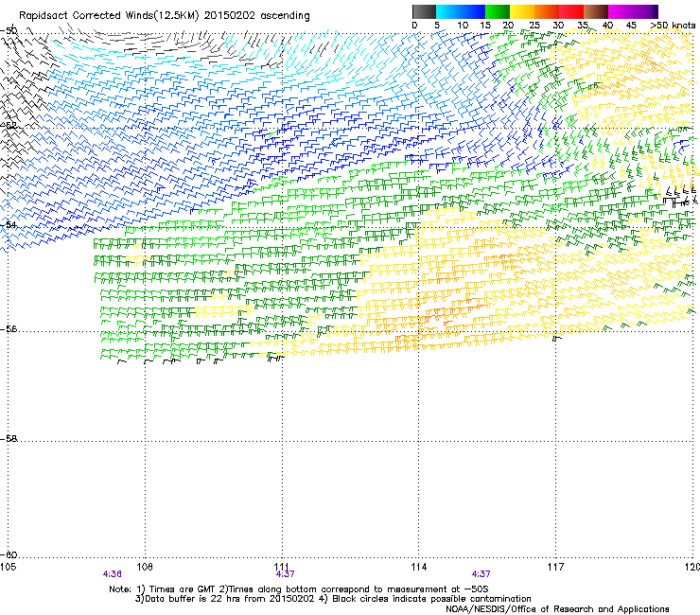Click the latitude label -54
This screenshot has height=615, width=700.
9,224
